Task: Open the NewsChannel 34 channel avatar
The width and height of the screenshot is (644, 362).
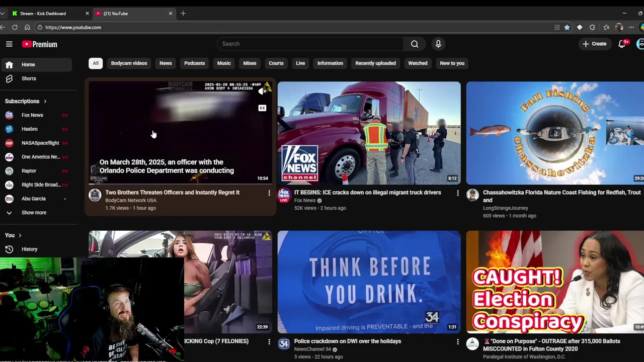Action: tap(284, 344)
